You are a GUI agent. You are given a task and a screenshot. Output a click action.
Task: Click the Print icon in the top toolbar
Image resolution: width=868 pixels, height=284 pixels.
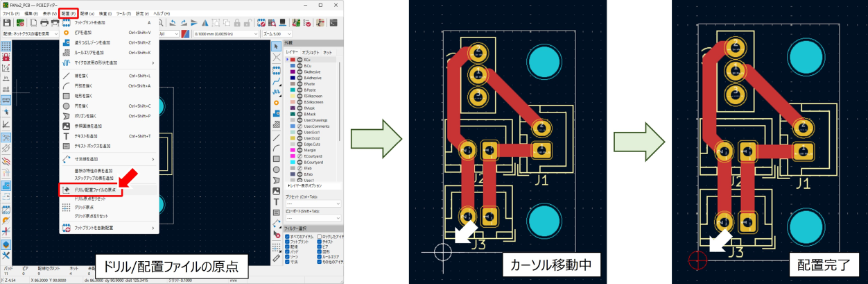(44, 23)
